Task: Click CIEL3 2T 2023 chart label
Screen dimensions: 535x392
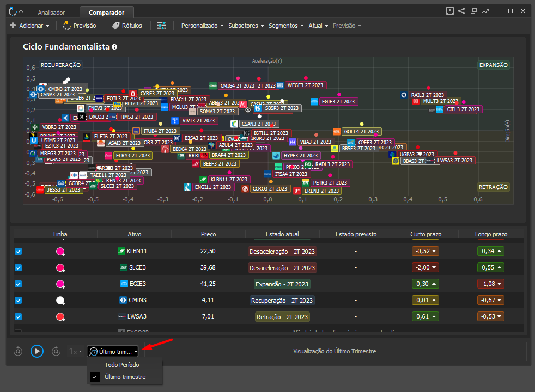Action: pyautogui.click(x=463, y=109)
